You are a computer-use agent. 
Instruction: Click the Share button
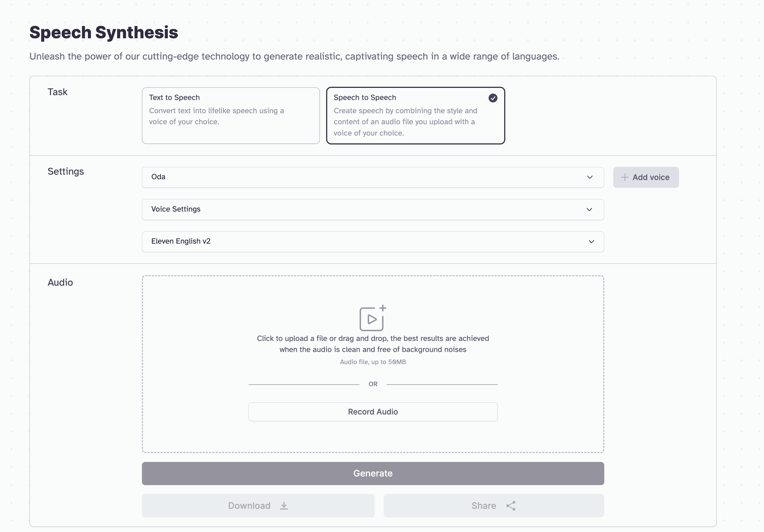point(493,505)
